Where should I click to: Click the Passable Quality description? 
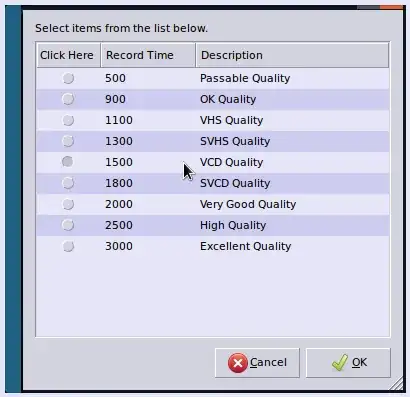tap(245, 78)
